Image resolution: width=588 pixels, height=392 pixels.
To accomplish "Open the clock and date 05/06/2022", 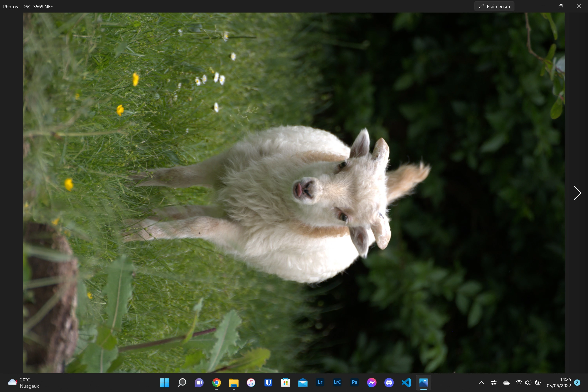I will (x=559, y=383).
